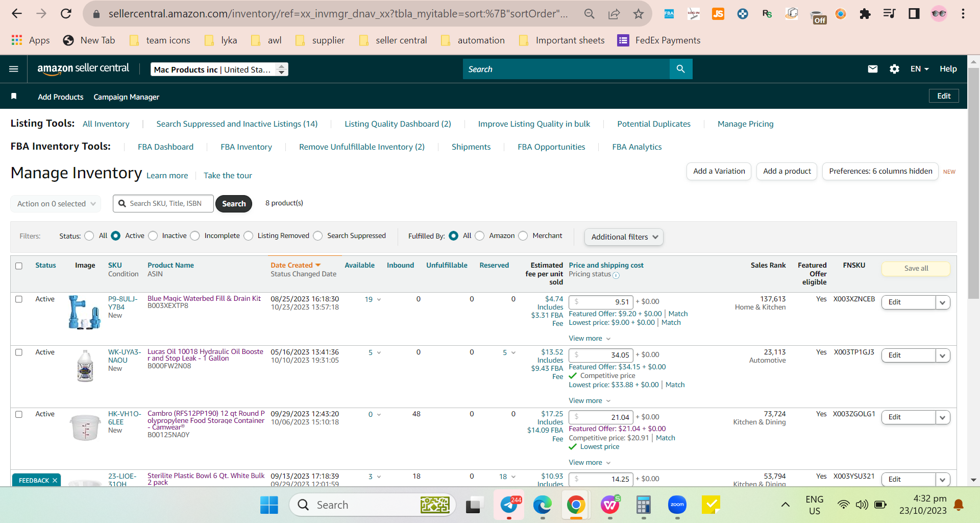Click the Add a Variation button
The image size is (980, 523).
pyautogui.click(x=719, y=172)
